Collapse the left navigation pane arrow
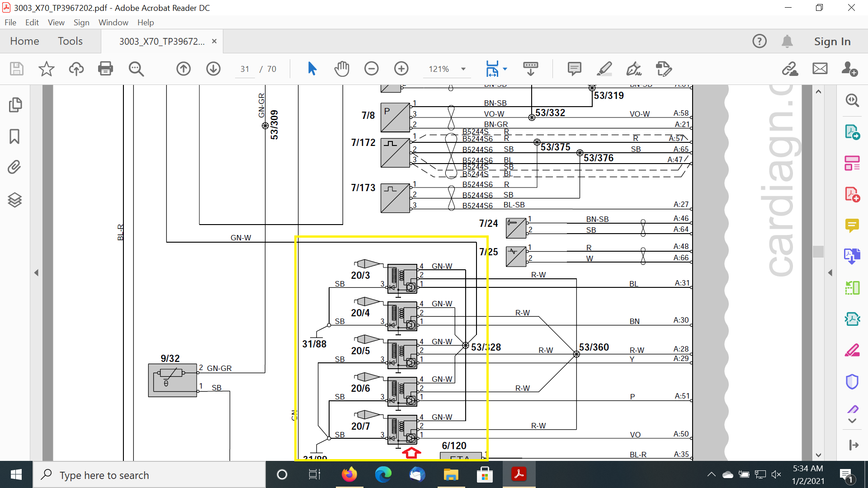This screenshot has width=868, height=488. 36,272
